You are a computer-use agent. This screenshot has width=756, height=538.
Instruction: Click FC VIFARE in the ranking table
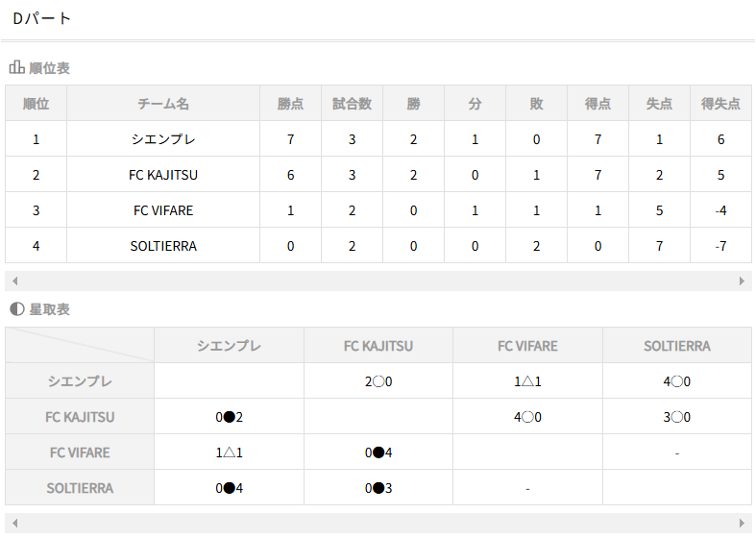[x=163, y=210]
